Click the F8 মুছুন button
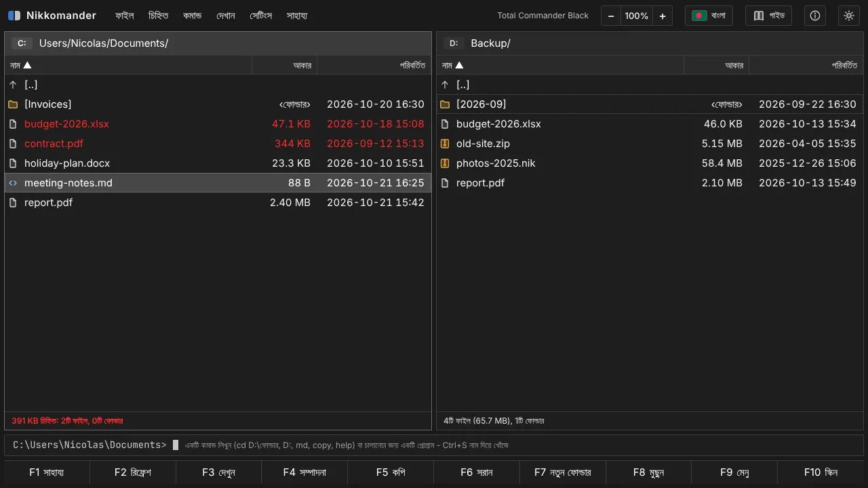This screenshot has width=868, height=488. [x=648, y=472]
